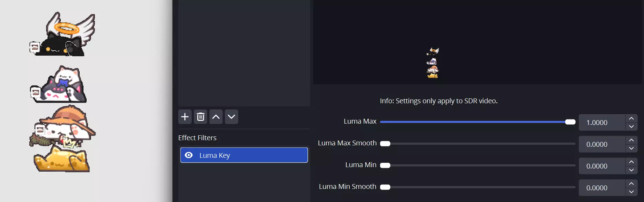Decrease Luma Max Smooth with down arrow
Image resolution: width=644 pixels, height=202 pixels.
631,148
